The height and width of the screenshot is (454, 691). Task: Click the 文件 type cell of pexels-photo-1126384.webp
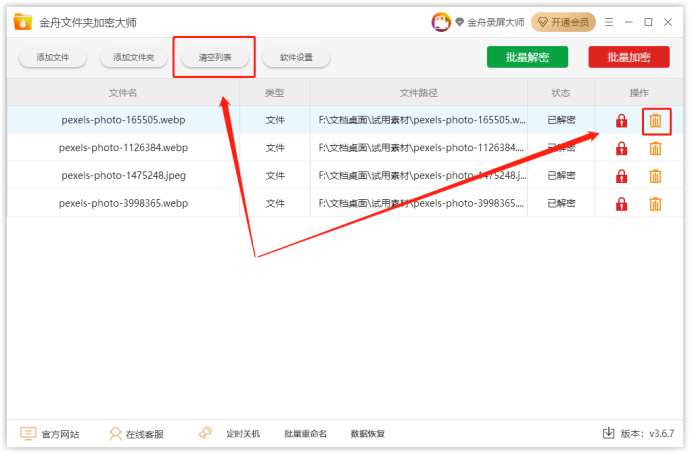tap(275, 148)
